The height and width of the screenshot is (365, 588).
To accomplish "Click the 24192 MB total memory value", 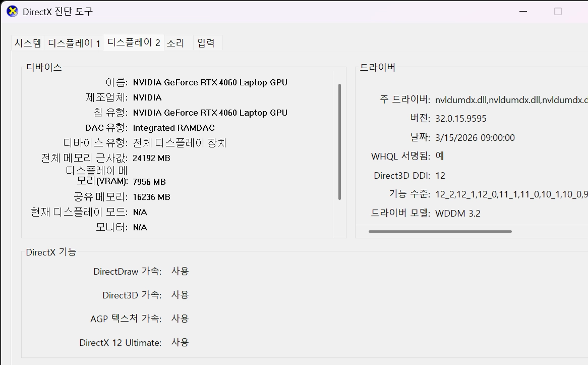I will (151, 158).
